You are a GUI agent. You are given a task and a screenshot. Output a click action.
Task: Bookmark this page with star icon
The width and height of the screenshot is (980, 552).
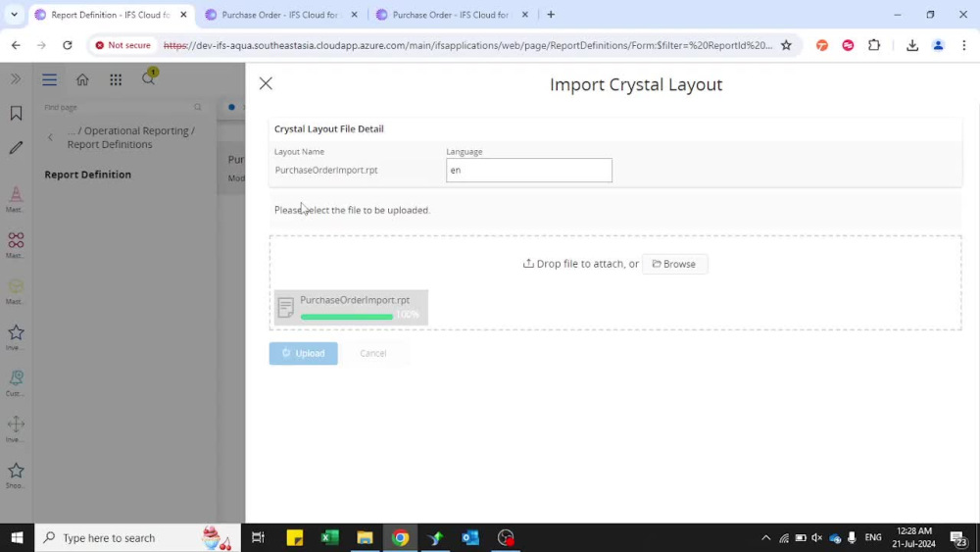pos(786,45)
